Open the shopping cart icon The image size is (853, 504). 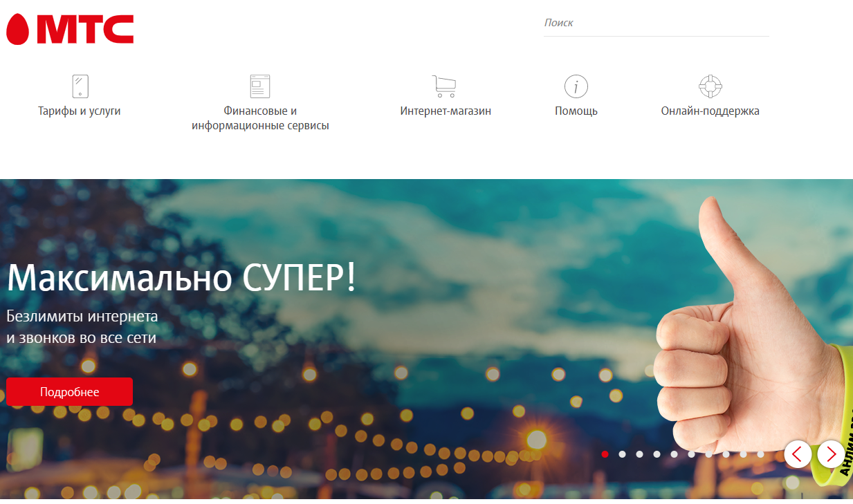pos(444,86)
